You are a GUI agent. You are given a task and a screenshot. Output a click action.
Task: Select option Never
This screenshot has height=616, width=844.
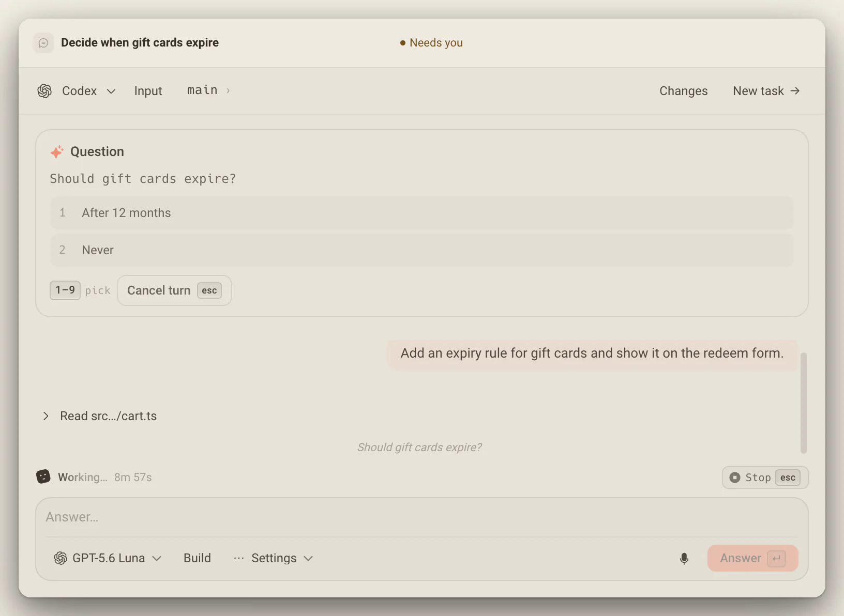coord(421,250)
